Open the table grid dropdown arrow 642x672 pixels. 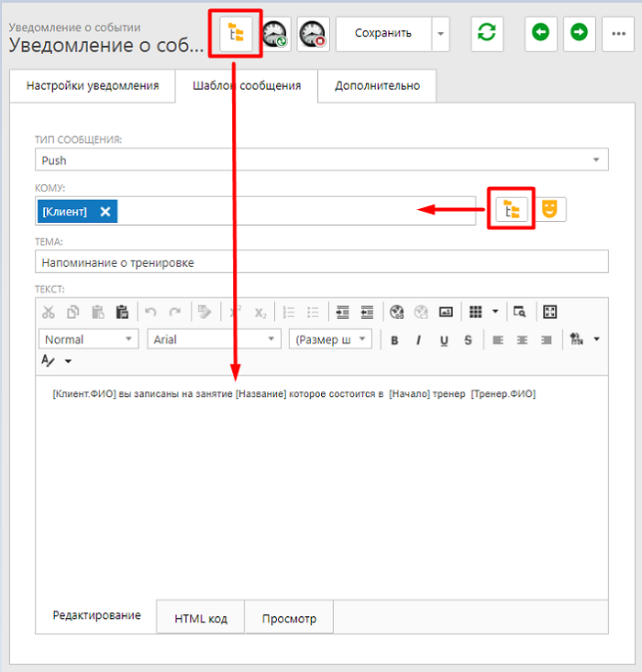point(495,312)
